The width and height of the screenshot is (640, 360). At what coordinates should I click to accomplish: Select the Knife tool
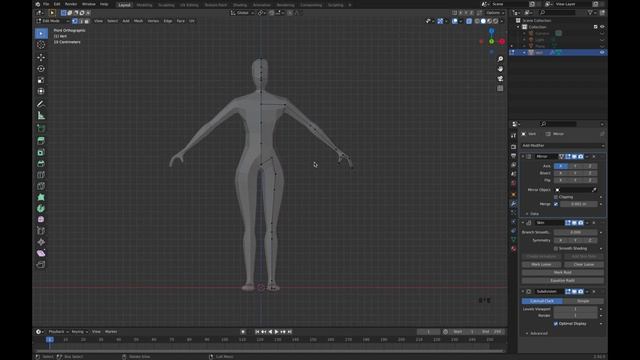[x=41, y=186]
